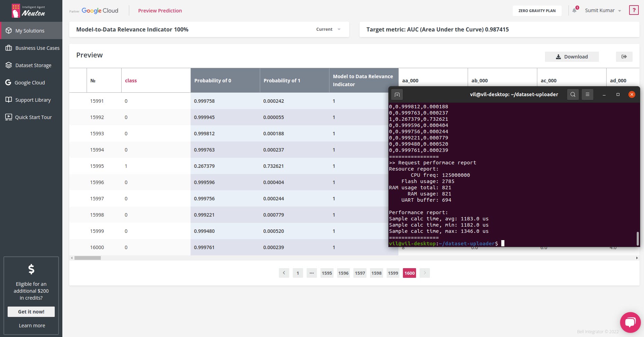The image size is (644, 337).
Task: Click the Download button
Action: (x=572, y=57)
